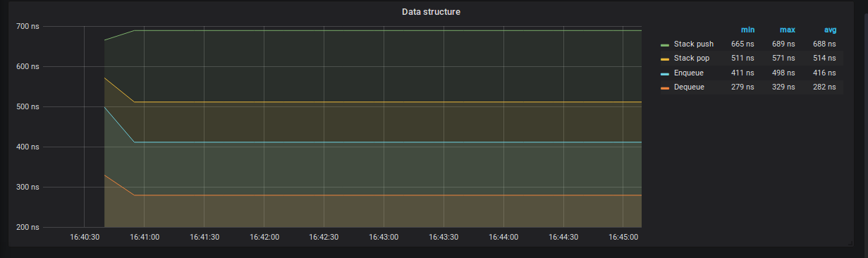This screenshot has width=868, height=258.
Task: Click the 16:41:30 time axis label
Action: point(204,238)
